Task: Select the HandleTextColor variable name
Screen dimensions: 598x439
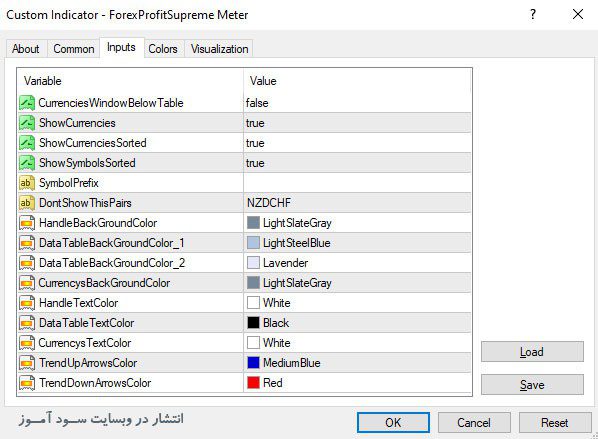Action: 79,303
